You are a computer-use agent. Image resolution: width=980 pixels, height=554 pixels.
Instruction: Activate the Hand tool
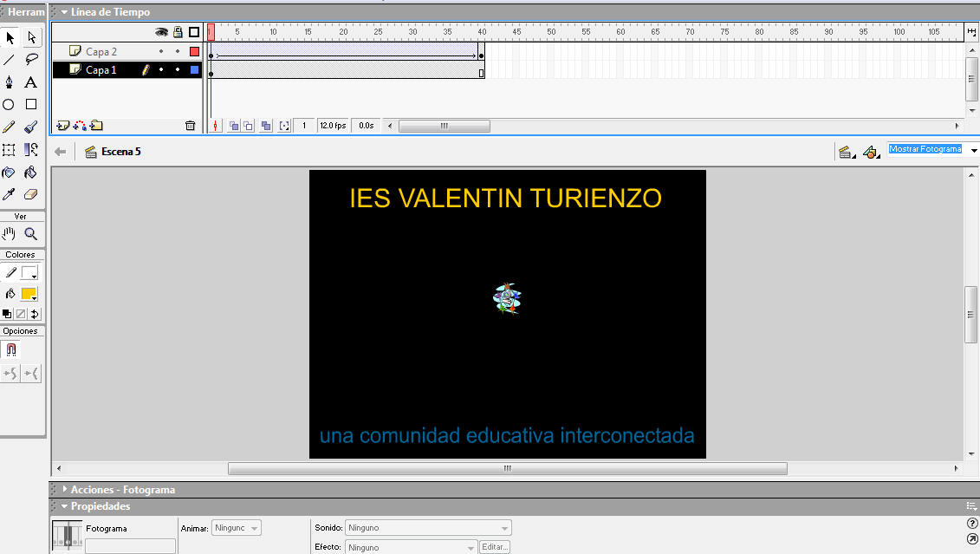[x=9, y=234]
